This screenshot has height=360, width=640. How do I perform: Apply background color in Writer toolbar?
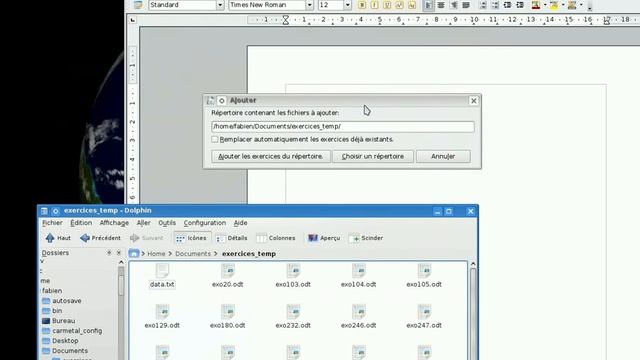572,5
